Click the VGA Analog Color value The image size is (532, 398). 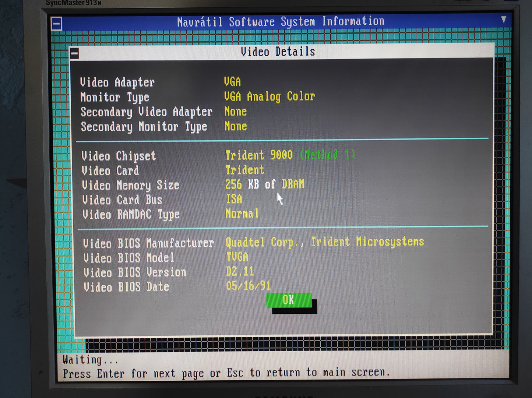(269, 96)
